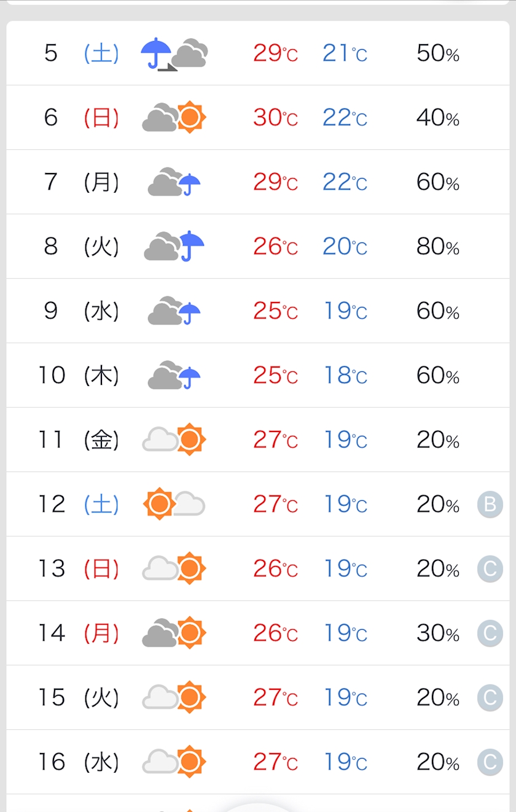Image resolution: width=516 pixels, height=812 pixels.
Task: Tap the red (日) day label for day 13
Action: pos(101,569)
